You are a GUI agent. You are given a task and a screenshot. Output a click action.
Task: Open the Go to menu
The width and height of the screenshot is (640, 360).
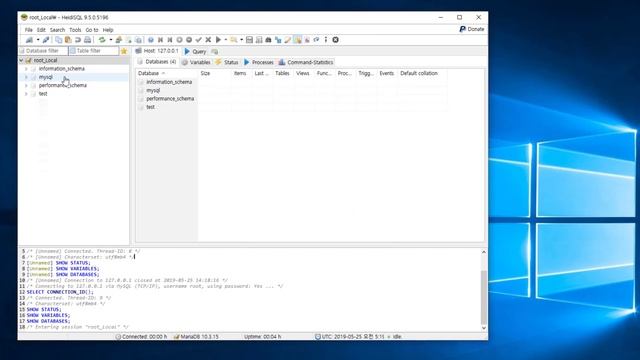[92, 30]
